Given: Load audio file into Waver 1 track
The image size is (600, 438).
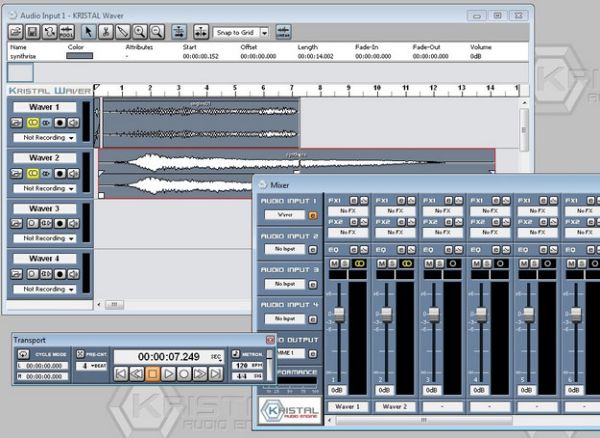Looking at the screenshot, I should click(x=16, y=123).
